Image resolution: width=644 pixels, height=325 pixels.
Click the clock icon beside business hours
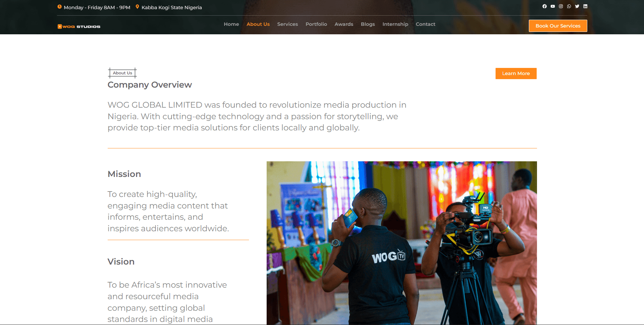pyautogui.click(x=59, y=7)
